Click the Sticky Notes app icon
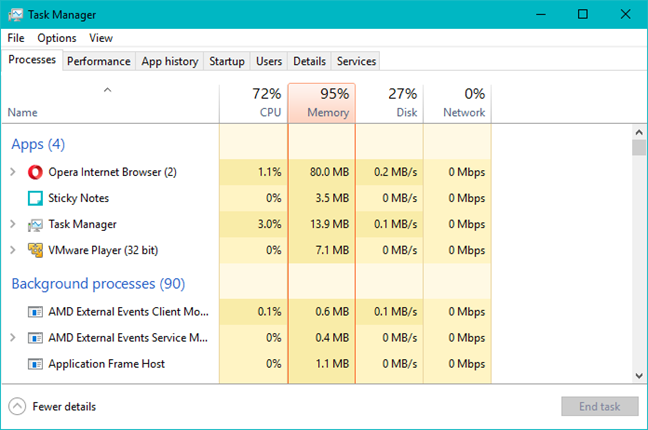 click(x=35, y=198)
